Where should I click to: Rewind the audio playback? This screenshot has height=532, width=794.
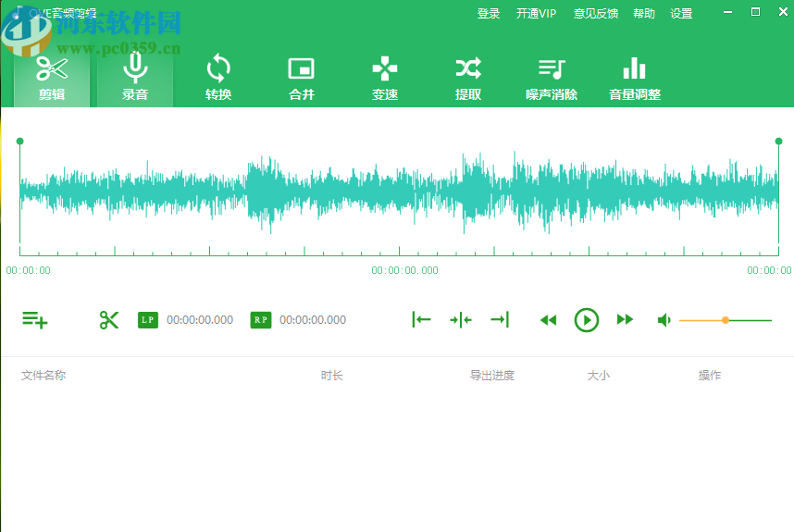tap(549, 320)
